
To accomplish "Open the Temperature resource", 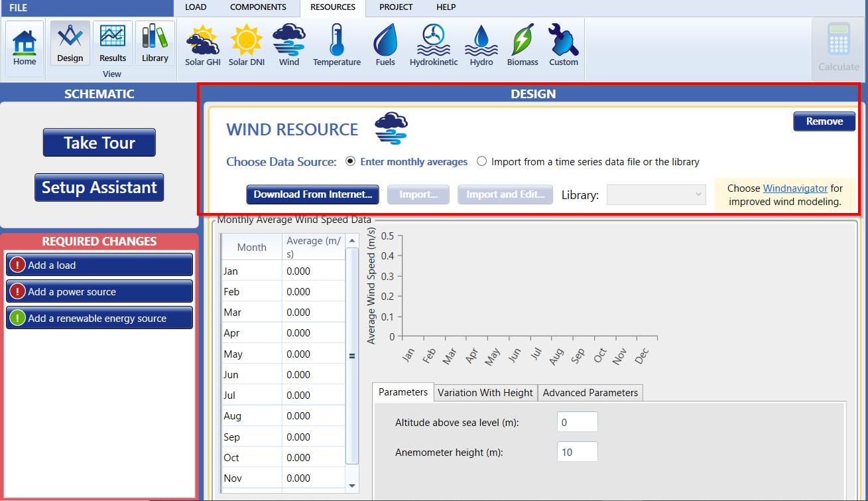I will (336, 43).
